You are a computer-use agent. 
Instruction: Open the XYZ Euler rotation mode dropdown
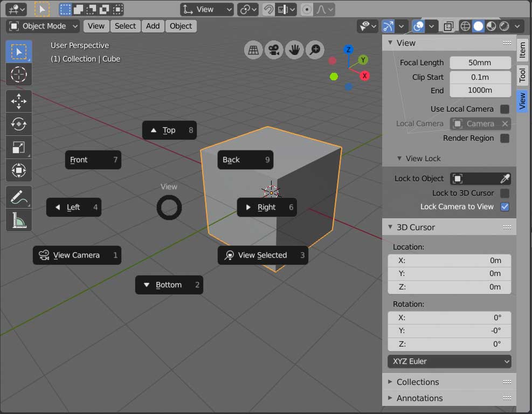pyautogui.click(x=449, y=361)
